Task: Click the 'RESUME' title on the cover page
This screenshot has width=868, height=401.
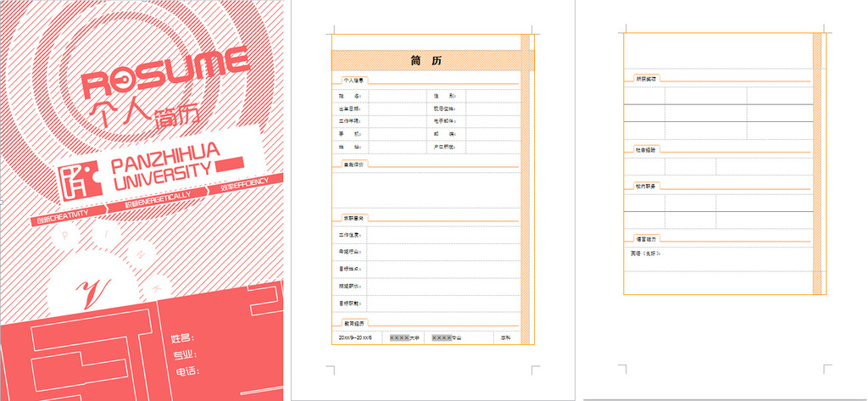Action: (x=165, y=73)
